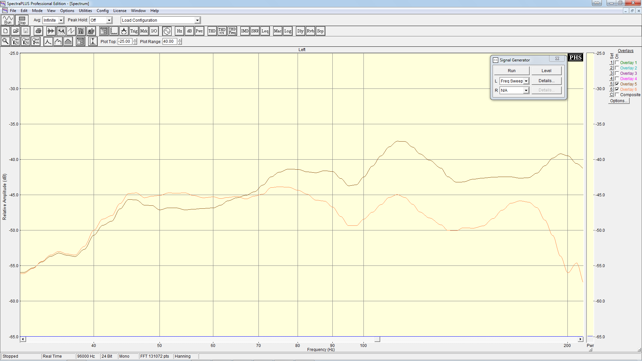Viewport: 642px width, 364px height.
Task: Open the Config menu
Action: coord(103,11)
